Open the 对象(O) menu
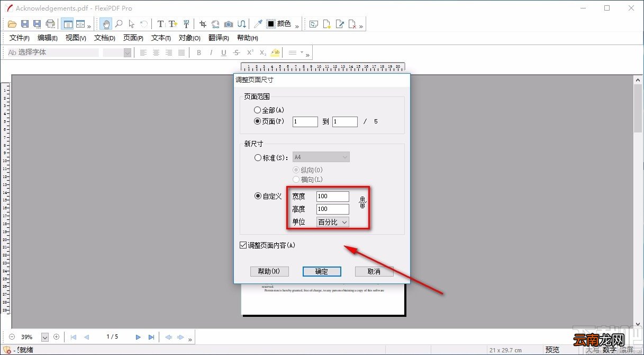The width and height of the screenshot is (644, 355). [189, 38]
